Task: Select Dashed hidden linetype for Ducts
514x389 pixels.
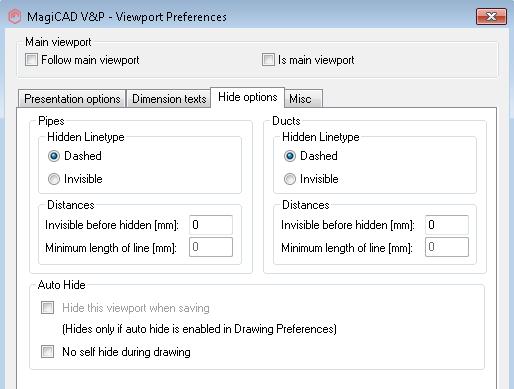Action: (290, 156)
